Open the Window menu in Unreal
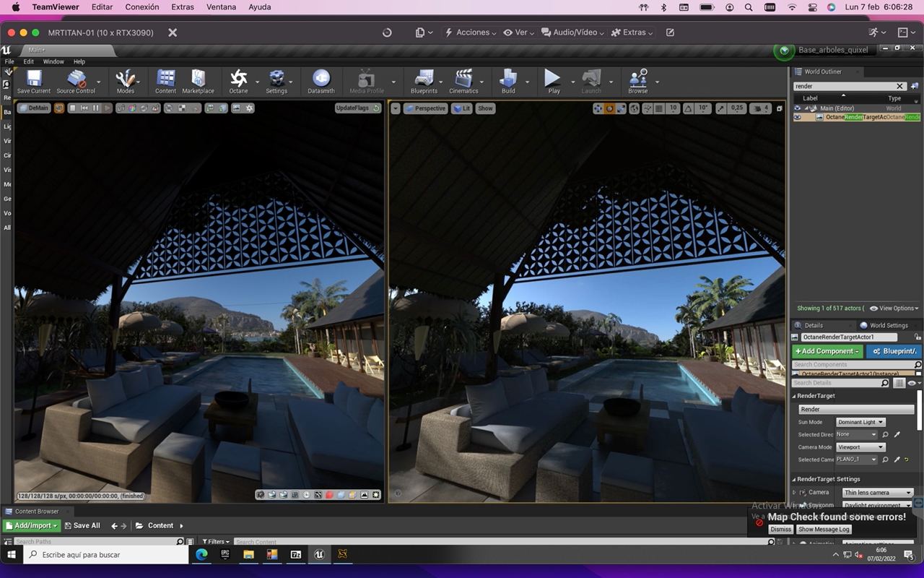Screen dimensions: 924x578 (x=53, y=61)
